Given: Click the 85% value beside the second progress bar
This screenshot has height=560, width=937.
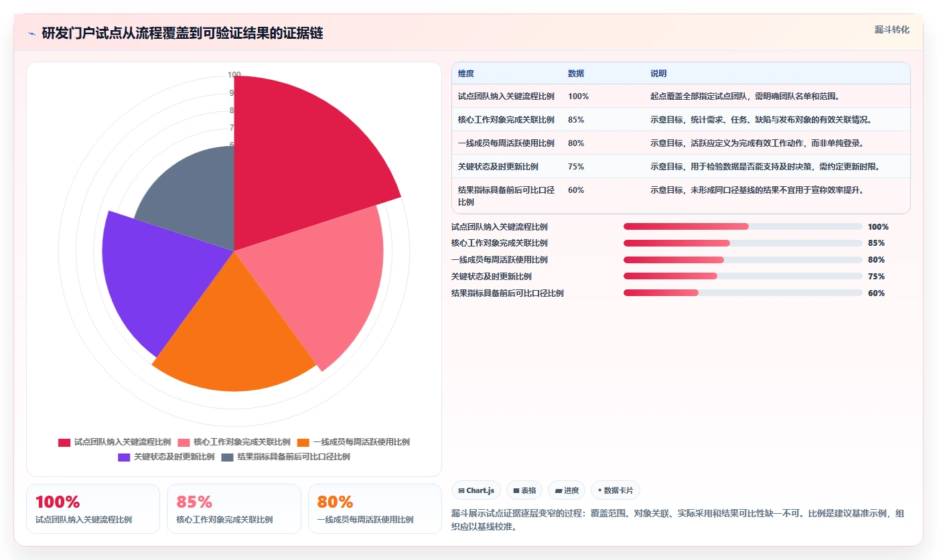Looking at the screenshot, I should tap(876, 243).
